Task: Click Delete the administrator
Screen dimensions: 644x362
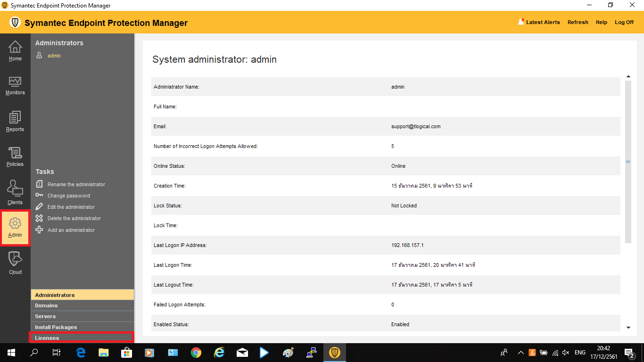Action: [74, 218]
